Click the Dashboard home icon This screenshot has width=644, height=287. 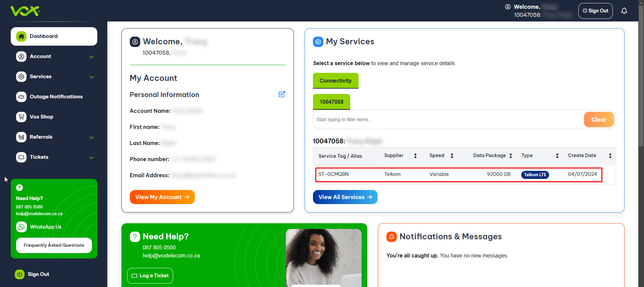tap(21, 36)
